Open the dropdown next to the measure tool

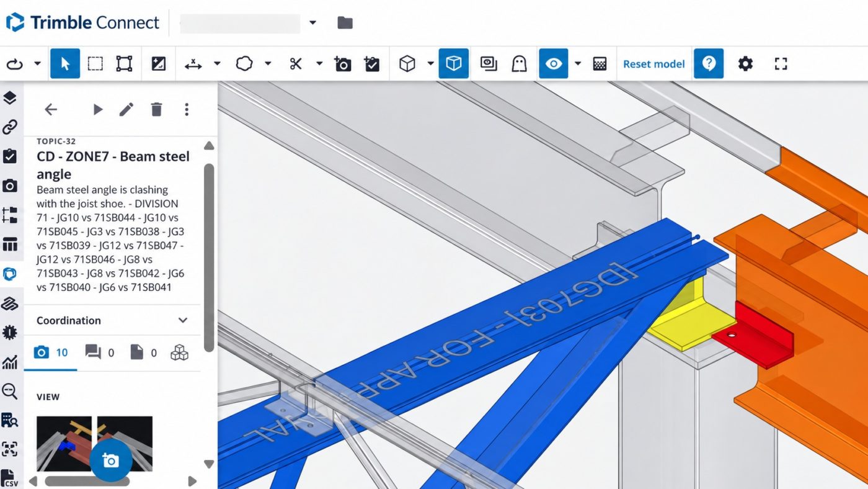(x=217, y=63)
